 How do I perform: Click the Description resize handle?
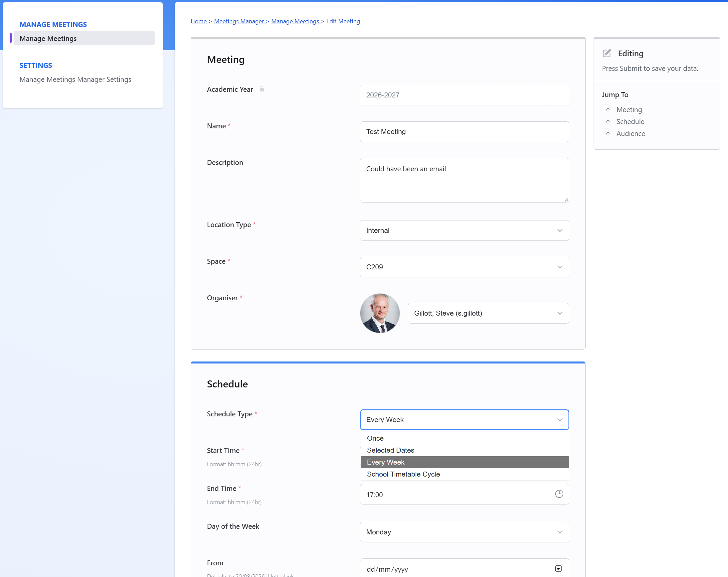(x=566, y=200)
